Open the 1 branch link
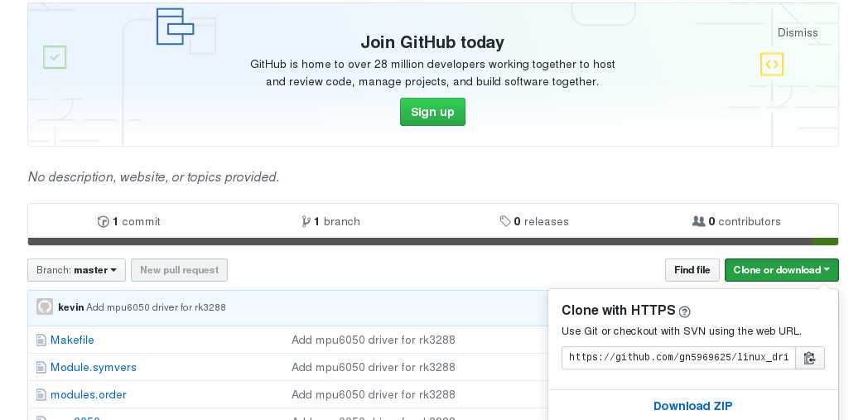The width and height of the screenshot is (868, 420). [x=330, y=221]
